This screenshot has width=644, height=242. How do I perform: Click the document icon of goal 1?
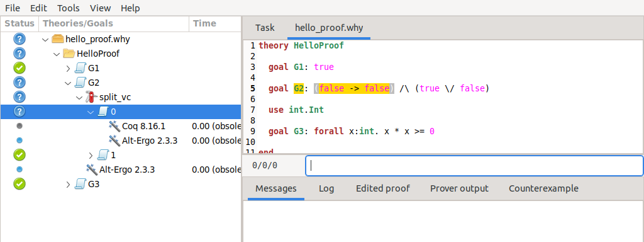103,155
